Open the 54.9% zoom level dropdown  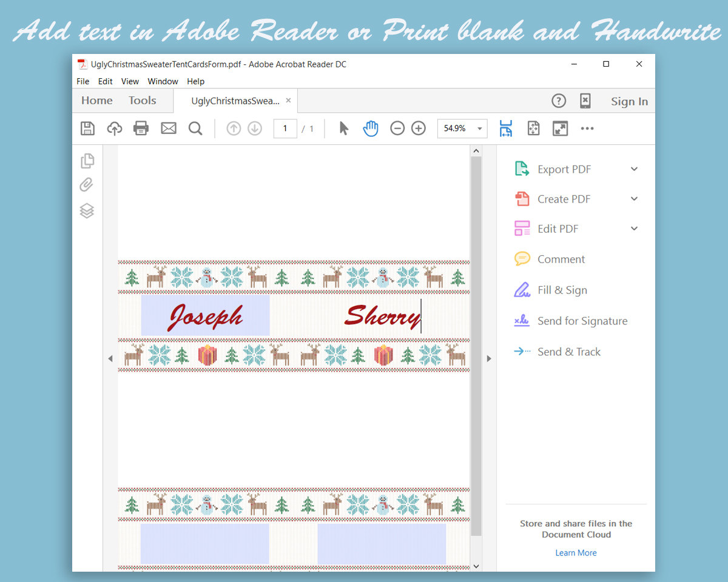click(x=480, y=129)
